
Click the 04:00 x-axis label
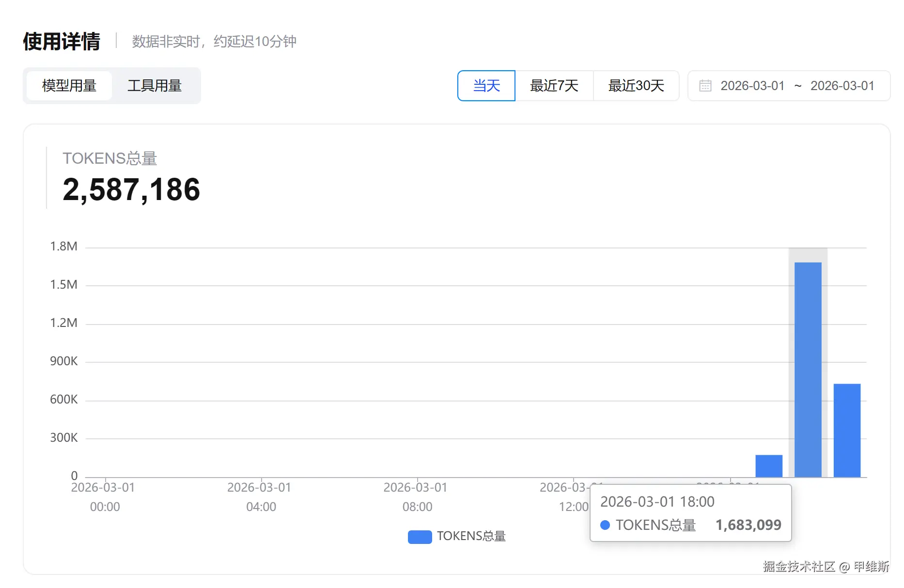tap(261, 507)
